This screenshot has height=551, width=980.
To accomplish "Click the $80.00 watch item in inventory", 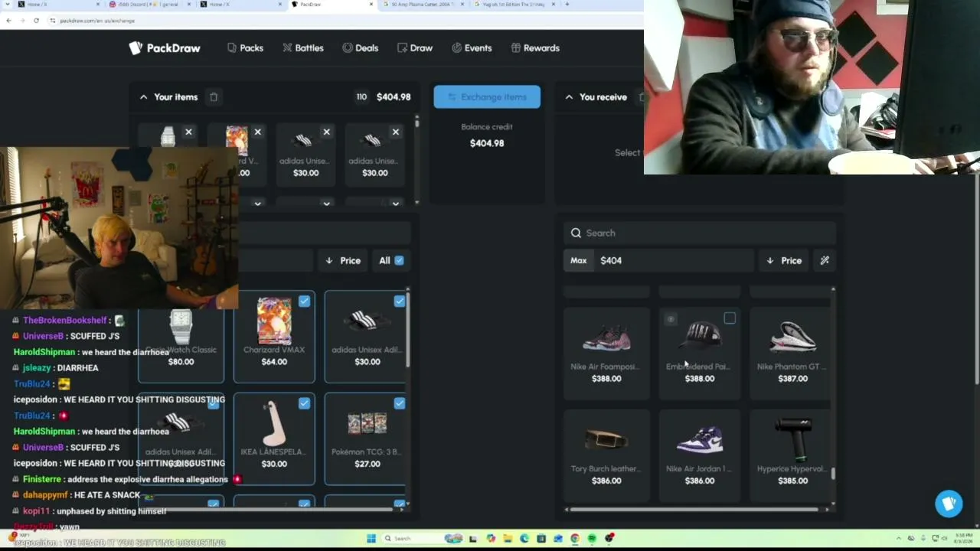I will point(181,337).
